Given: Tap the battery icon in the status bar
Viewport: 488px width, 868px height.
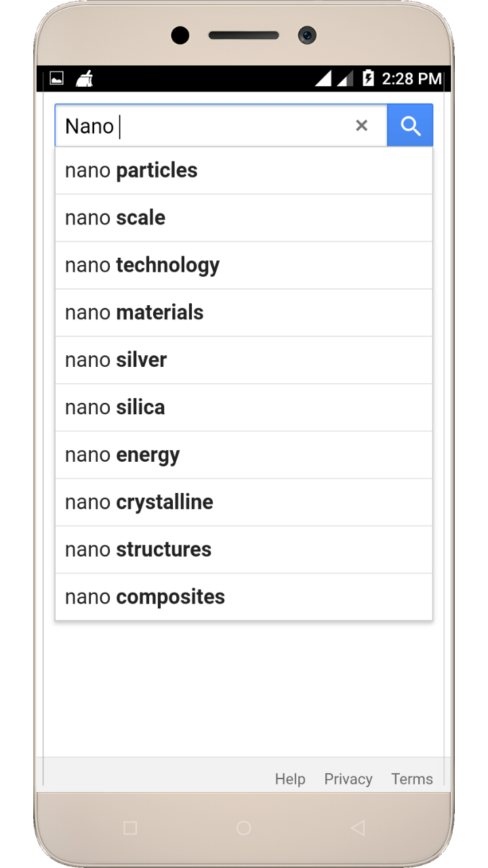Looking at the screenshot, I should 368,79.
